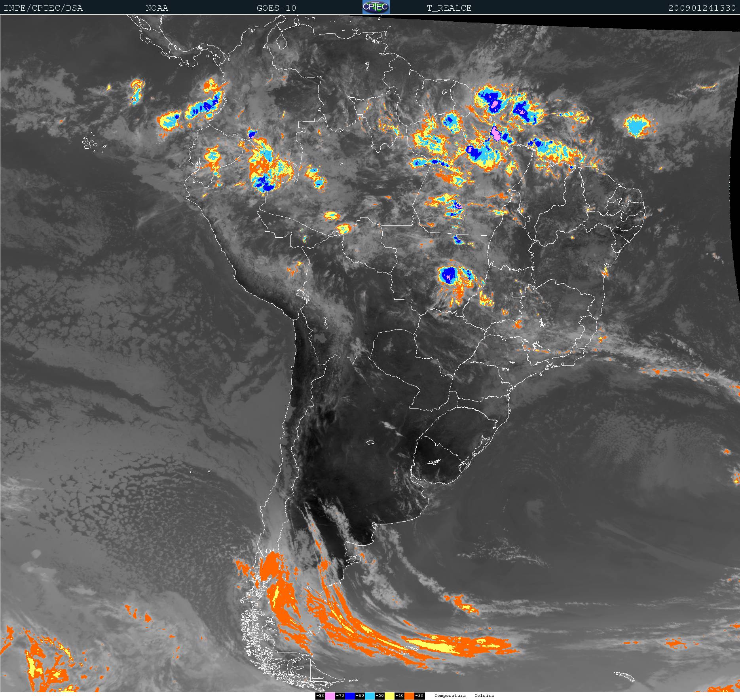Screen dimensions: 740x700
Task: Pick the pink legend color swatch
Action: [330, 696]
